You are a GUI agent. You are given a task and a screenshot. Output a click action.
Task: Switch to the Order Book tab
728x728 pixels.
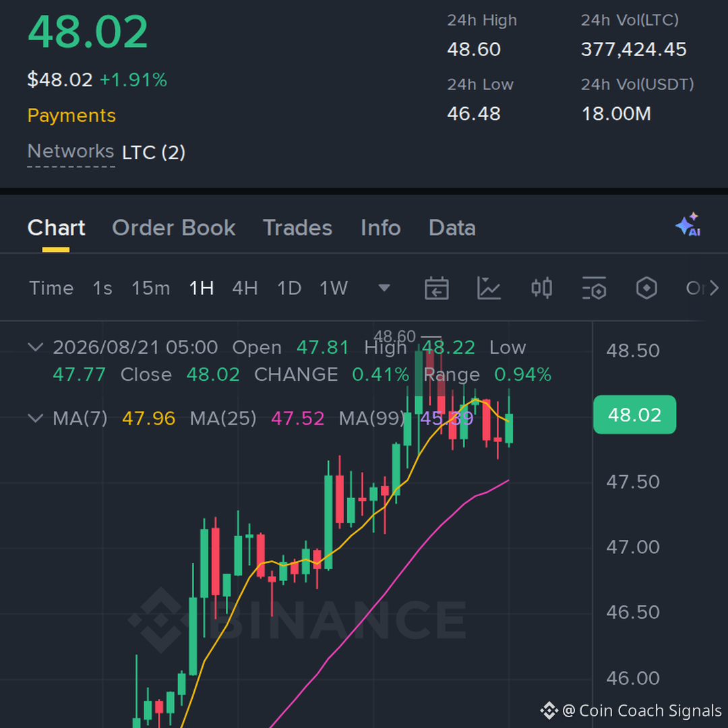point(174,228)
